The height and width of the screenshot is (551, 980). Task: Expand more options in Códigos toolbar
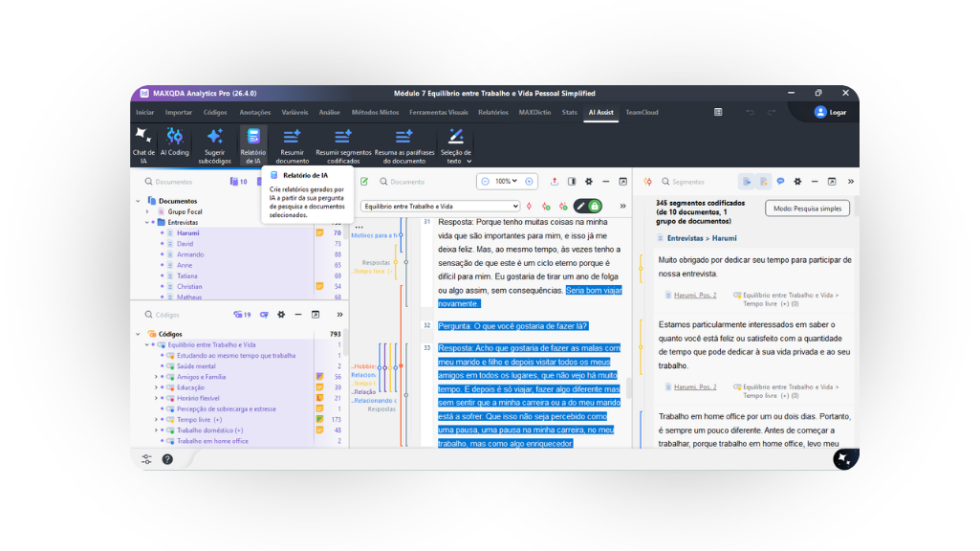pos(339,315)
